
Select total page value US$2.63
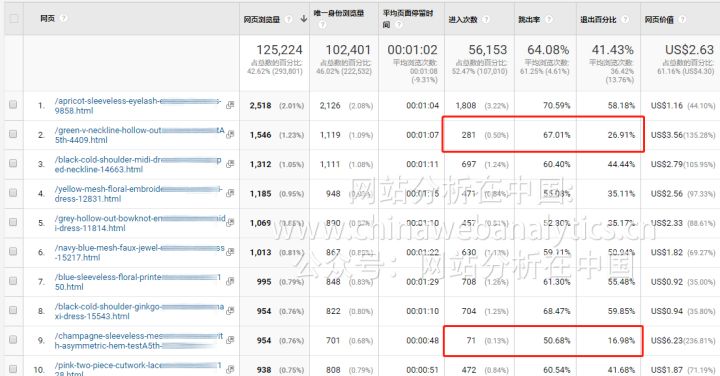pos(689,50)
